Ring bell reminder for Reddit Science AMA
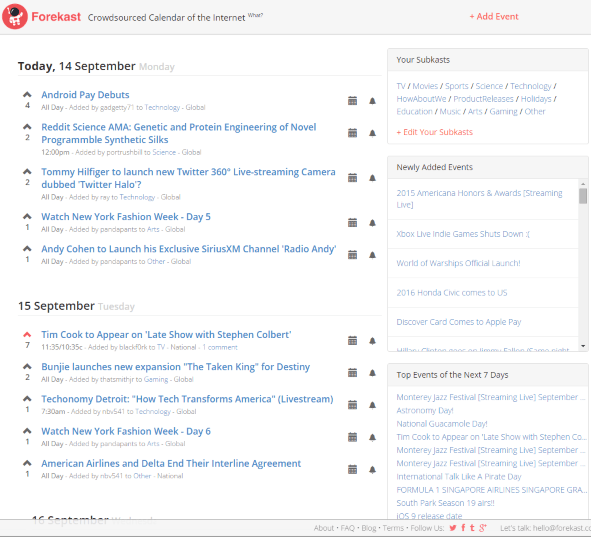 tap(372, 133)
